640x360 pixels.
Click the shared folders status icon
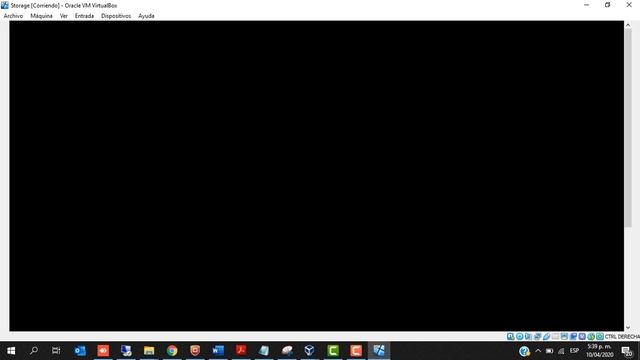(555, 336)
